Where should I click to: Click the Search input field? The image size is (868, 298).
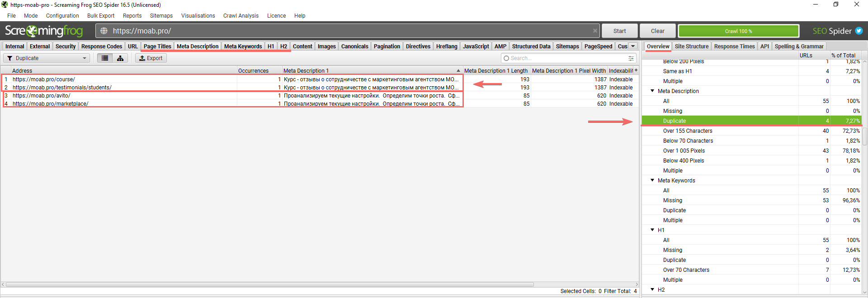(568, 58)
